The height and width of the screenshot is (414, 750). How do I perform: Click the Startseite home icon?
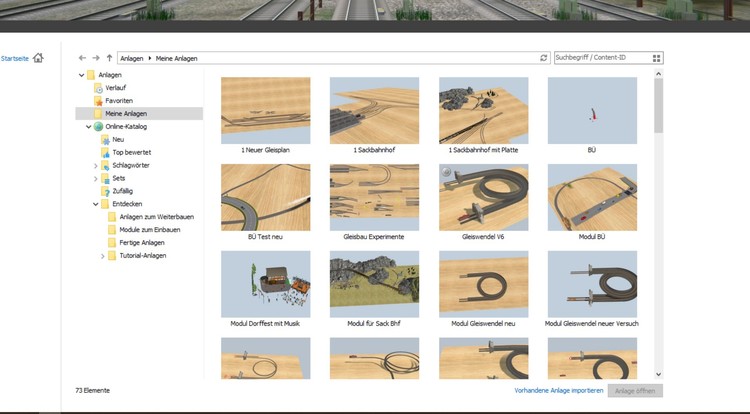click(x=38, y=58)
